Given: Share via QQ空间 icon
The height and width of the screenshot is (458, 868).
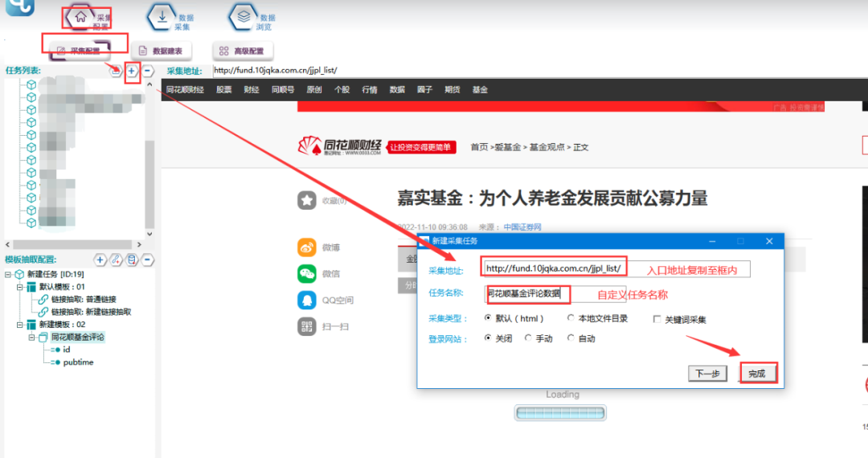Looking at the screenshot, I should [x=307, y=300].
